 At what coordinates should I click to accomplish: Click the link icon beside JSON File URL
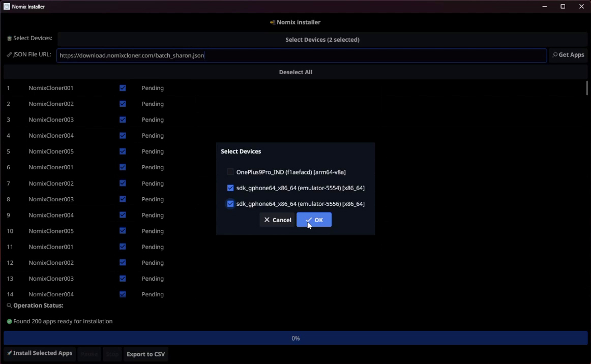(x=10, y=54)
